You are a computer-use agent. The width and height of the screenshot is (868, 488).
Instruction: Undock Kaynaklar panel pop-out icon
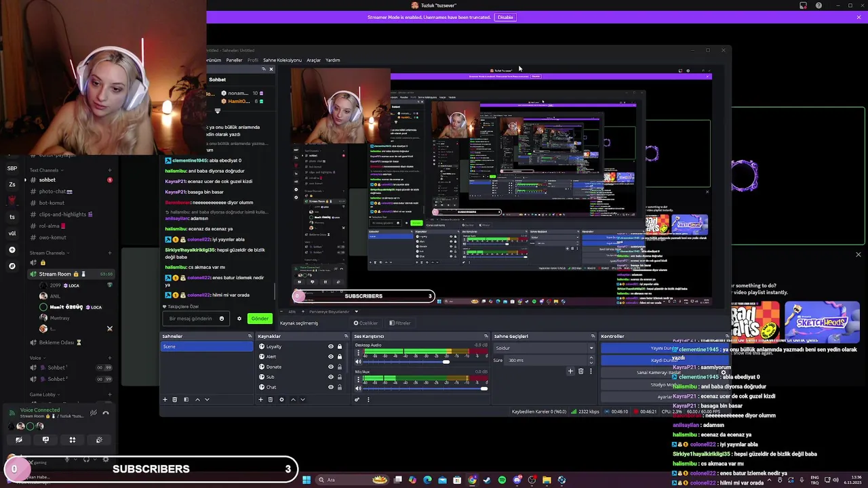click(347, 336)
